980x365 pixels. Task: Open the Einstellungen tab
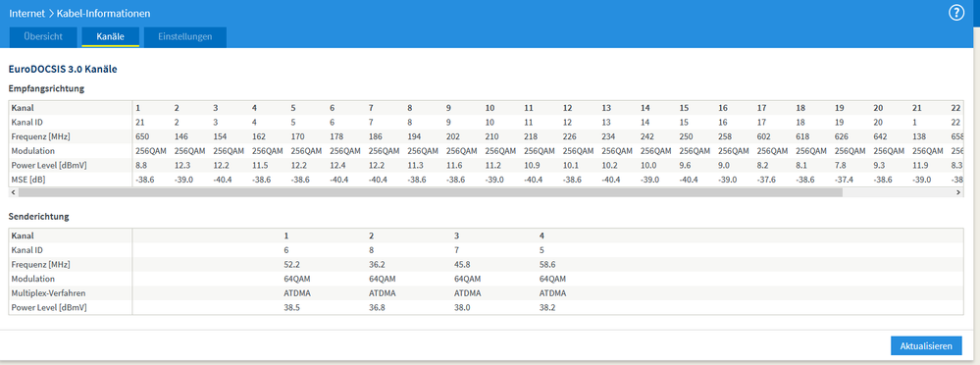pyautogui.click(x=185, y=37)
